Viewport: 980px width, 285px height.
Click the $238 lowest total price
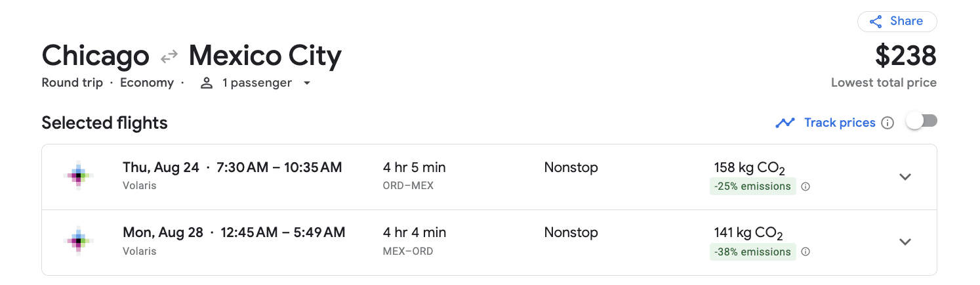tap(905, 56)
